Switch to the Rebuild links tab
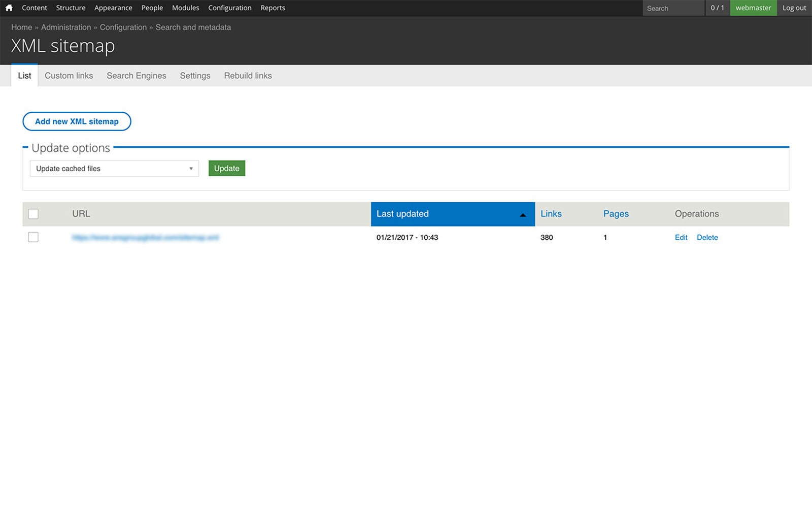 [x=248, y=76]
